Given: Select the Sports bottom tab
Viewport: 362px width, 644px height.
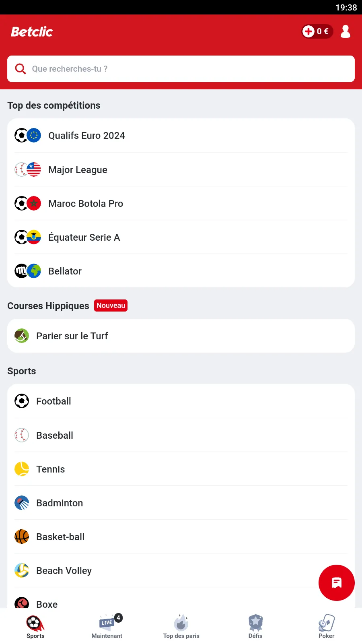Looking at the screenshot, I should [35, 626].
